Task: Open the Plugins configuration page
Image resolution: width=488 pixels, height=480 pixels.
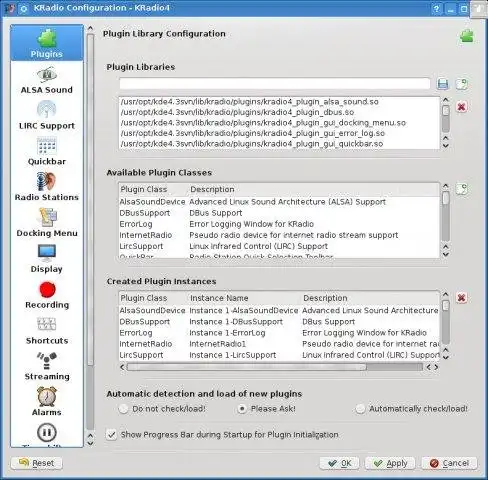Action: pos(47,43)
